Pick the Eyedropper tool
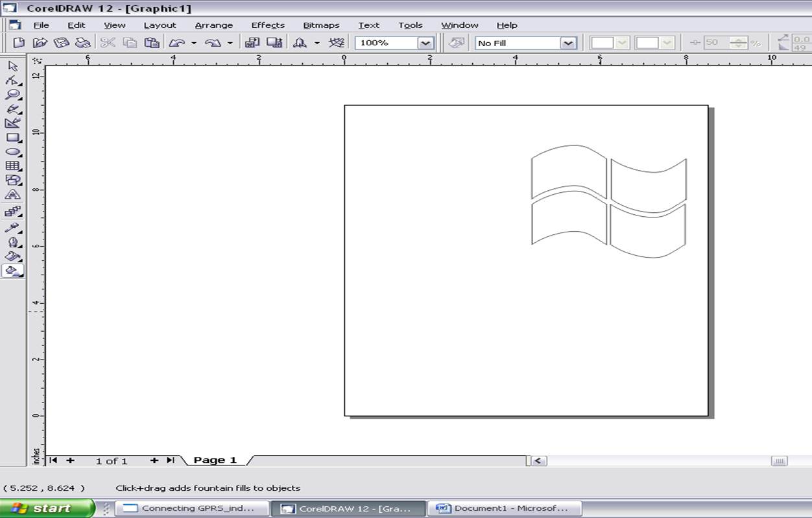Screen dimensions: 812x518 click(x=12, y=227)
